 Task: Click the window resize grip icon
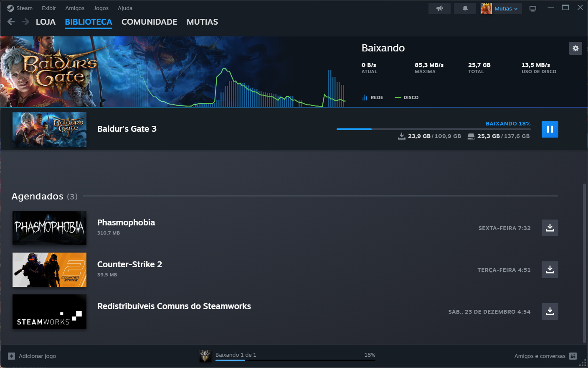click(583, 363)
